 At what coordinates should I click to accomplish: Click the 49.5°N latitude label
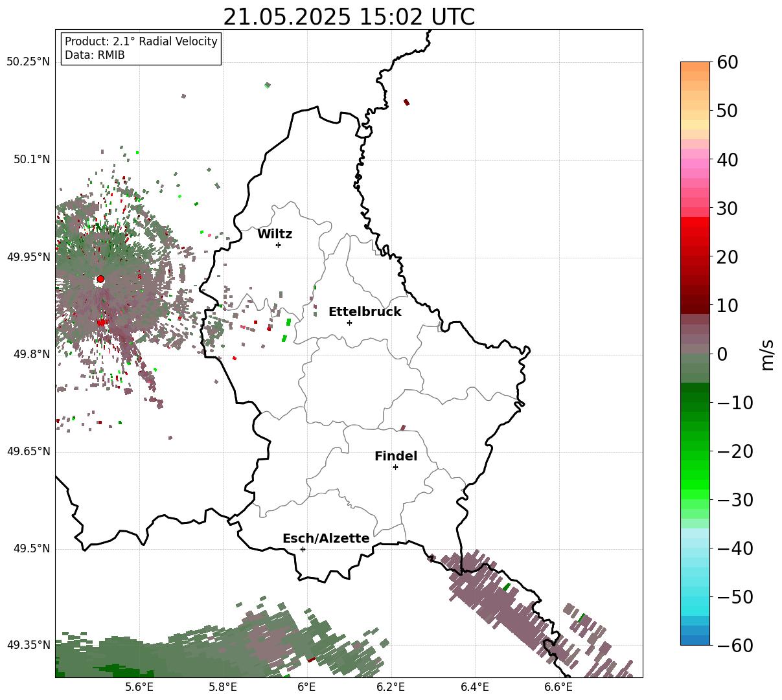coord(31,548)
